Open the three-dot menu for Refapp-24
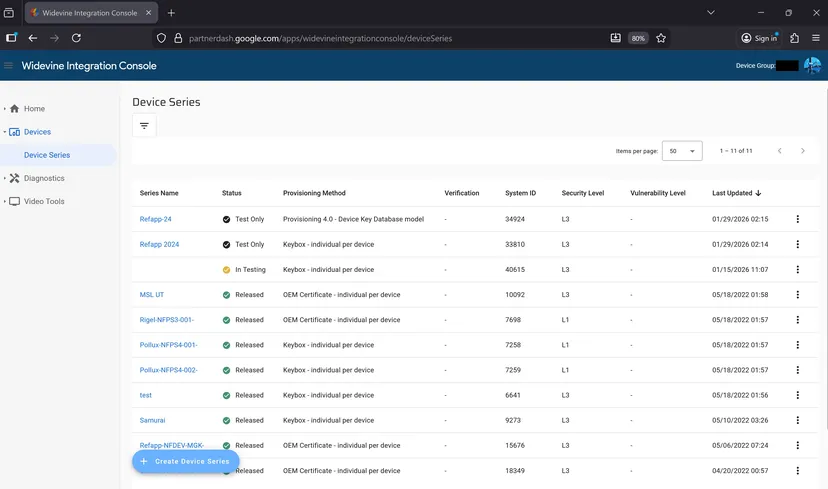 coord(797,219)
